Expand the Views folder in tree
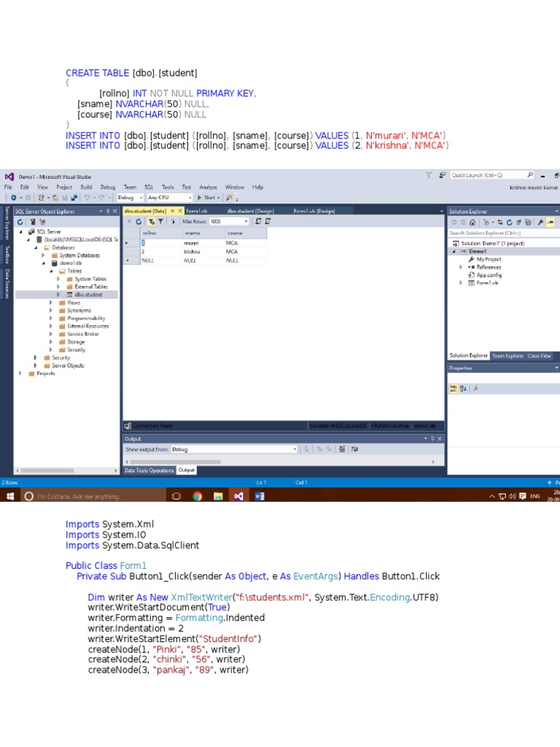 [51, 303]
